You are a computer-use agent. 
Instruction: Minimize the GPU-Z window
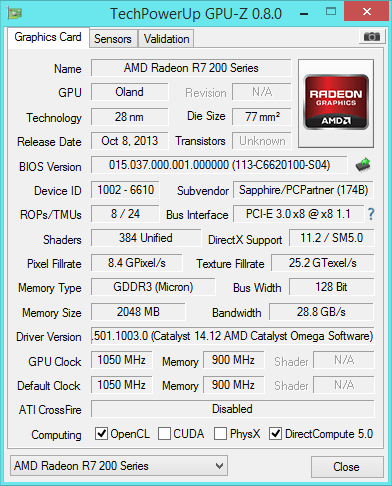(304, 14)
